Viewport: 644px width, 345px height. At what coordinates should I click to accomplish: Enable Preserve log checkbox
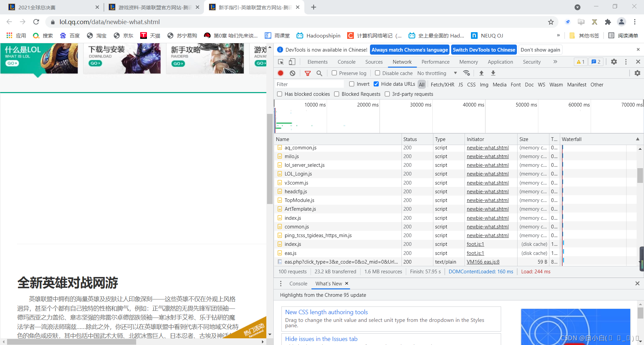point(334,73)
